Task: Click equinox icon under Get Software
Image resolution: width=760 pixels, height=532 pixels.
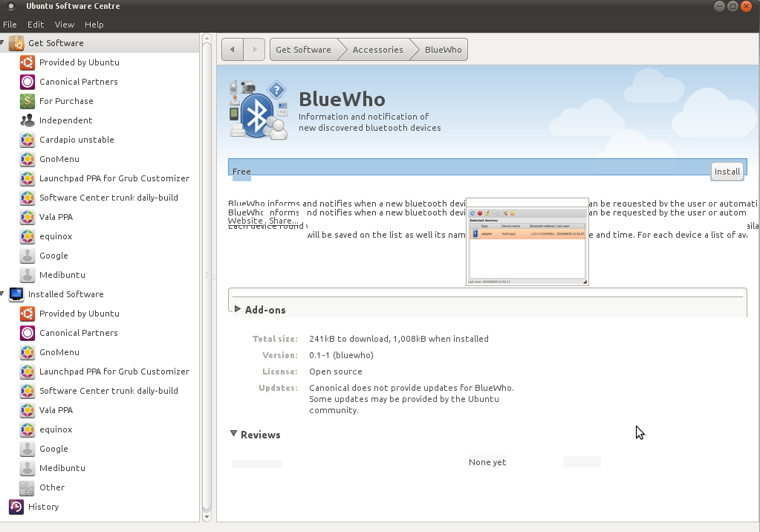Action: [27, 236]
